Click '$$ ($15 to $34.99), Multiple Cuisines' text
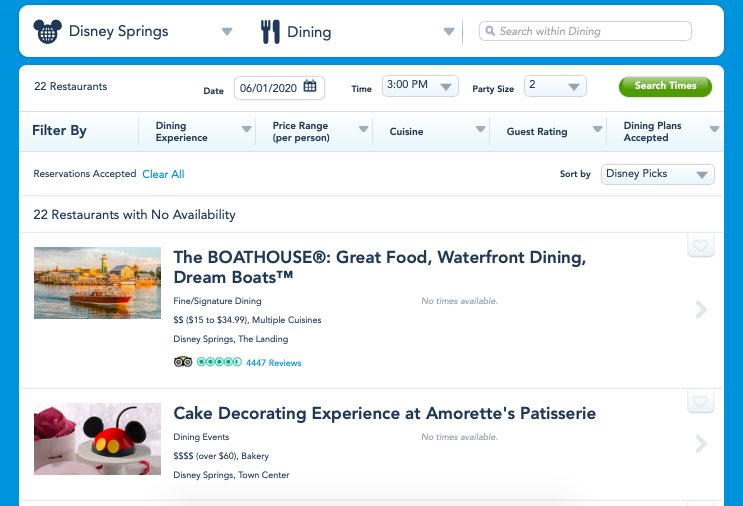The image size is (743, 506). 247,320
